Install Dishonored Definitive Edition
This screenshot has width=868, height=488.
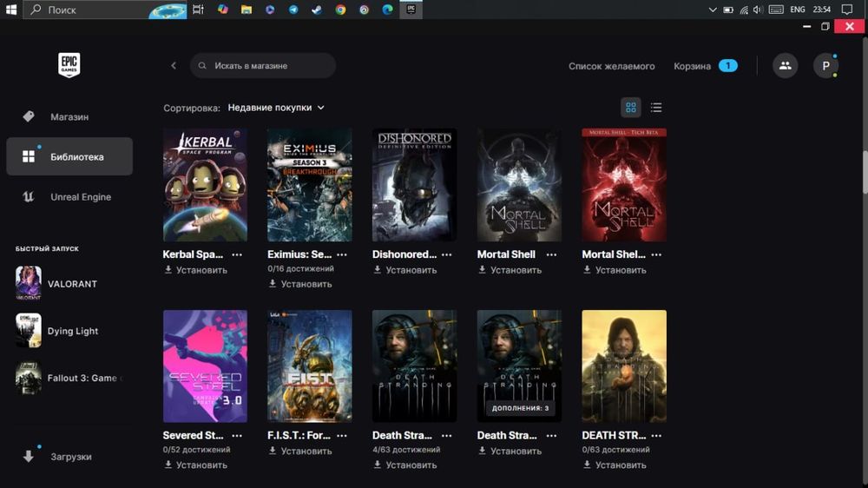click(x=405, y=270)
